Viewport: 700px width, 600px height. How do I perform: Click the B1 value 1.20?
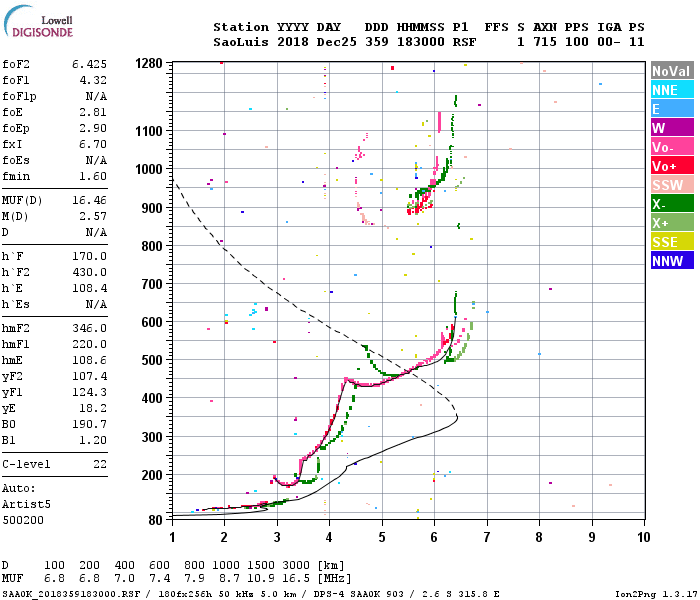coord(93,441)
